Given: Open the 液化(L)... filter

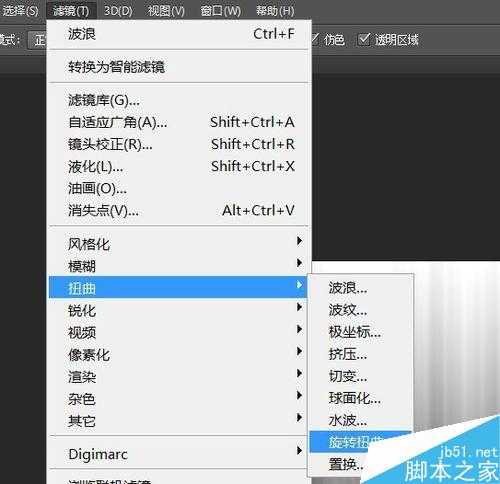Looking at the screenshot, I should point(178,166).
